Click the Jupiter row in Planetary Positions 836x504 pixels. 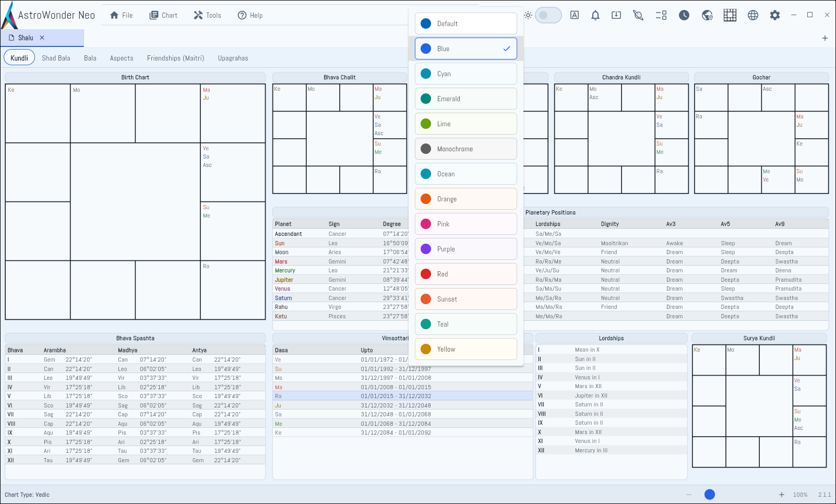(x=551, y=280)
